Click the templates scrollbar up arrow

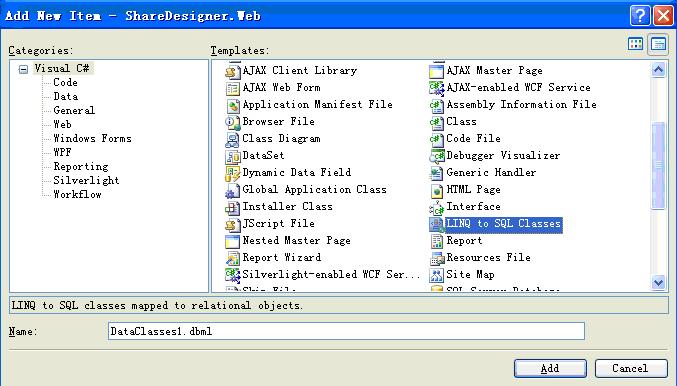click(658, 70)
